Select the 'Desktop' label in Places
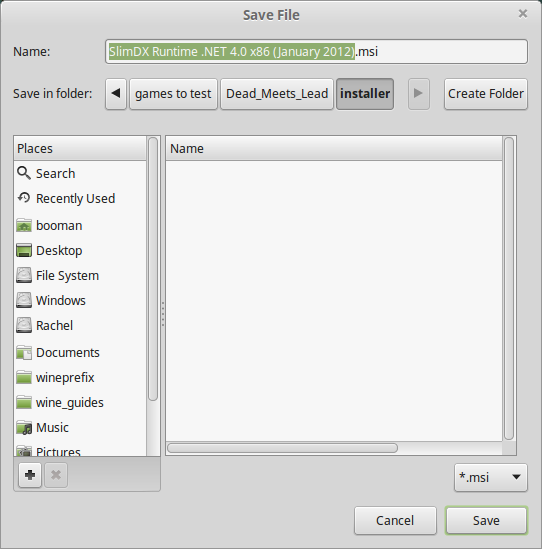 click(59, 250)
